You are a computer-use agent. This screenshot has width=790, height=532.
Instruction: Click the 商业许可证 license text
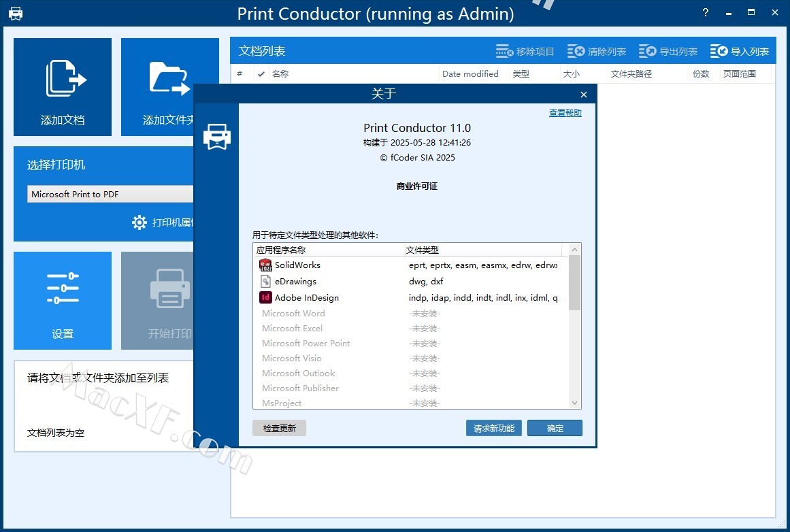click(x=416, y=186)
